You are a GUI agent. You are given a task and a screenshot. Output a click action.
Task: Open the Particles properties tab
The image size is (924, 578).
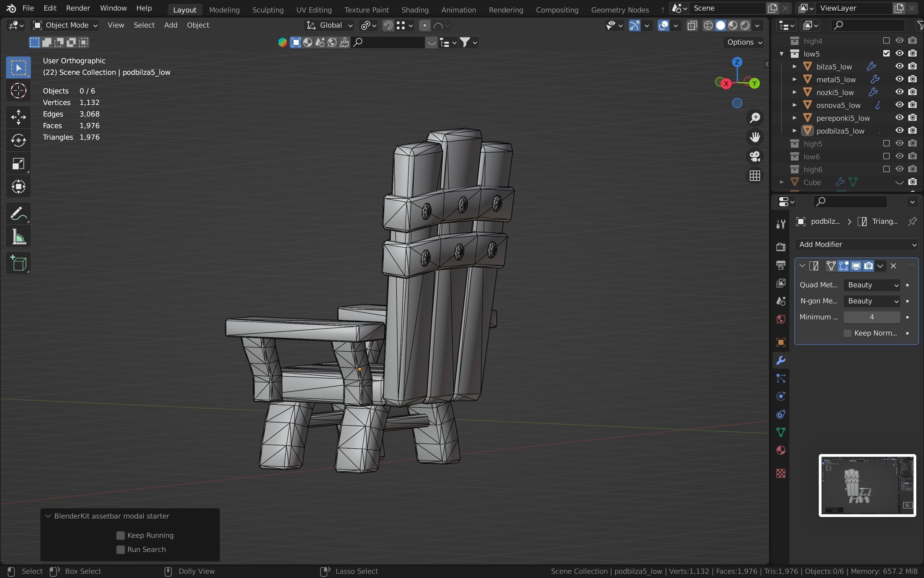[x=781, y=379]
